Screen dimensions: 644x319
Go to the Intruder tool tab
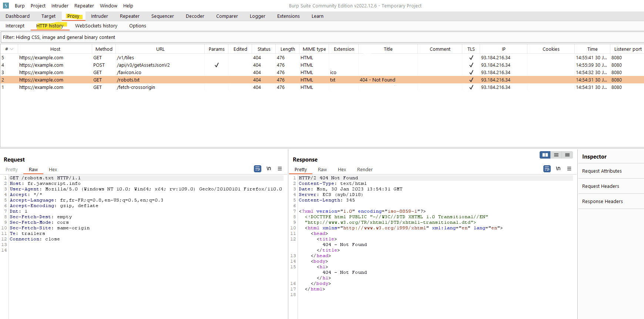(x=100, y=16)
